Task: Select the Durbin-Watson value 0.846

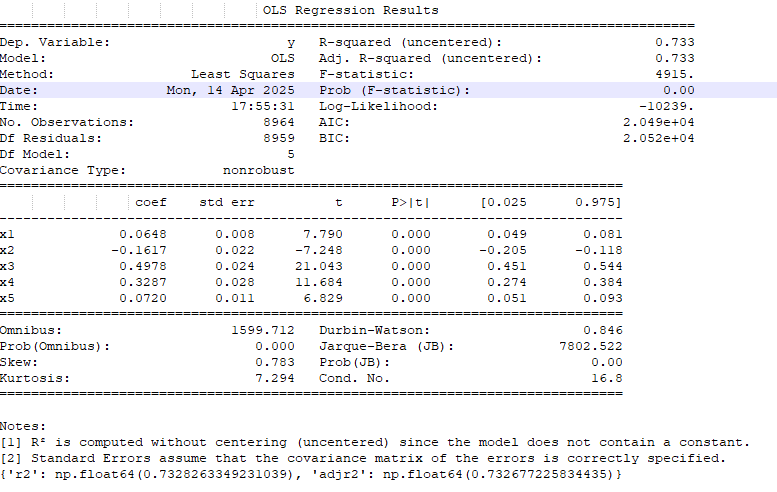Action: (x=603, y=330)
